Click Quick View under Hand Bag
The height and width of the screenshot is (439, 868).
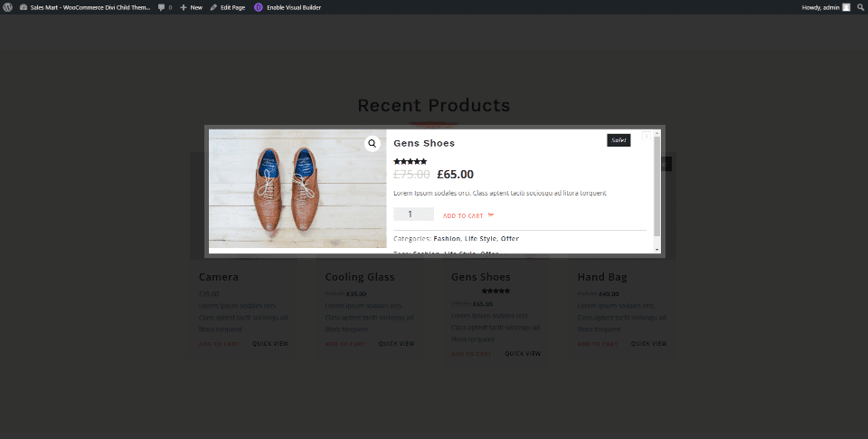[648, 344]
